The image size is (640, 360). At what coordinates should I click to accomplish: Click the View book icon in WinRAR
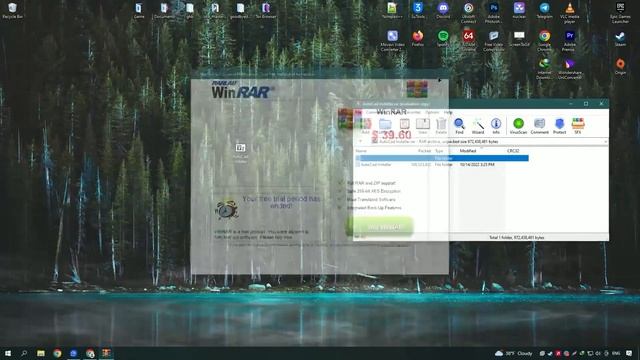423,126
